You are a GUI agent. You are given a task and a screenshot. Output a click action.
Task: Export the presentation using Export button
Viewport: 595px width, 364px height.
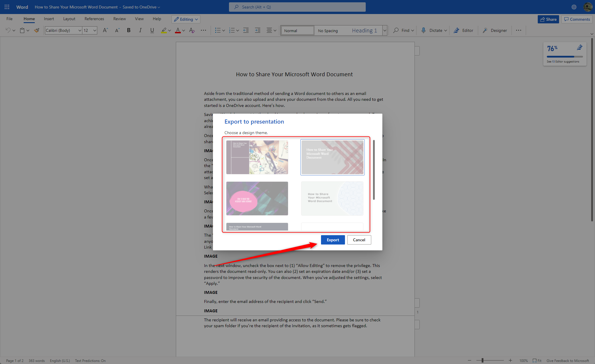[332, 240]
